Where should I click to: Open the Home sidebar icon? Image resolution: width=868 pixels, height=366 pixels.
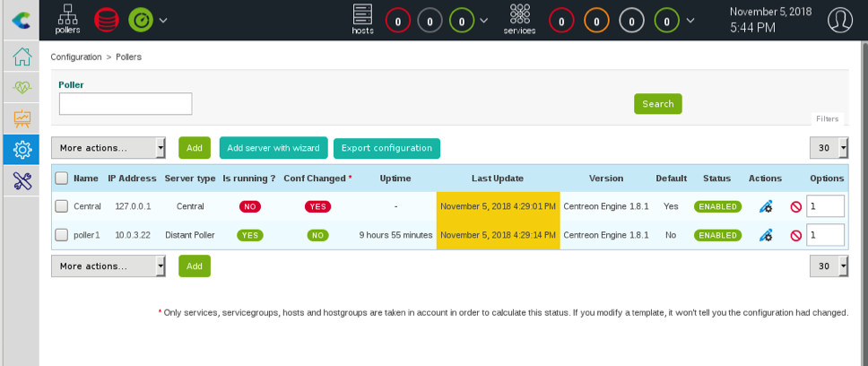(x=22, y=57)
